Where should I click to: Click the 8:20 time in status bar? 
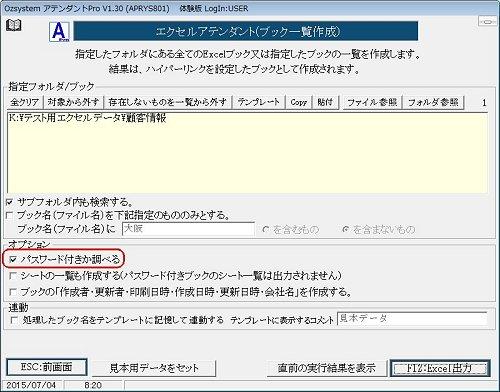pos(93,386)
